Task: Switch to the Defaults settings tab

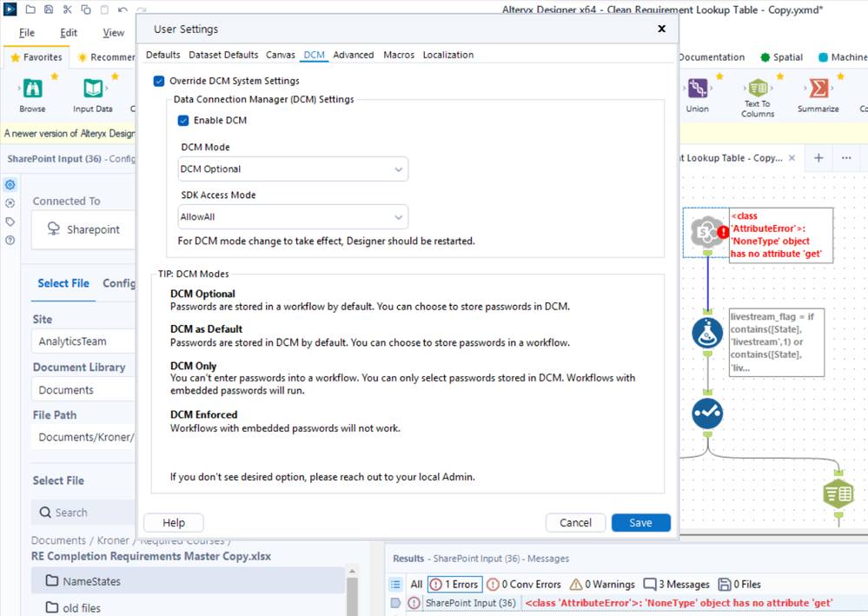Action: pos(162,55)
